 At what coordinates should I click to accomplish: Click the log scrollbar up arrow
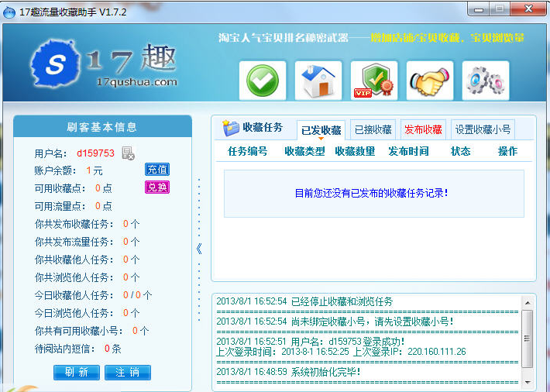[528, 302]
